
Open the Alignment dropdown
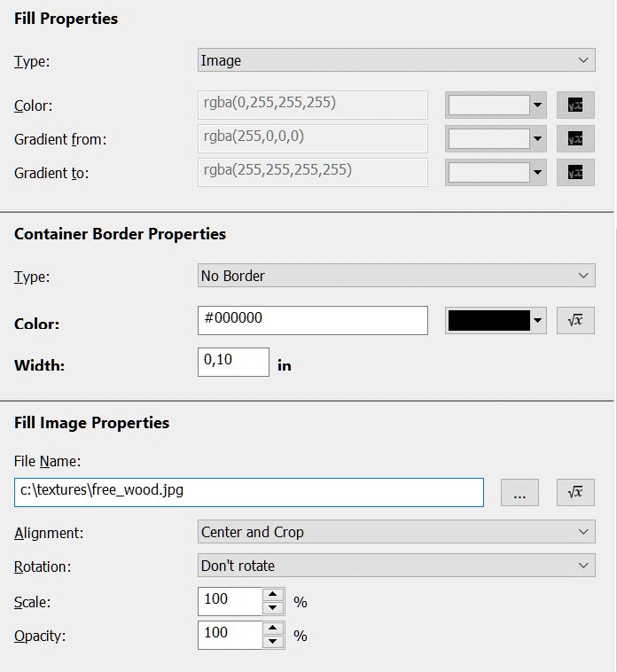pos(396,531)
